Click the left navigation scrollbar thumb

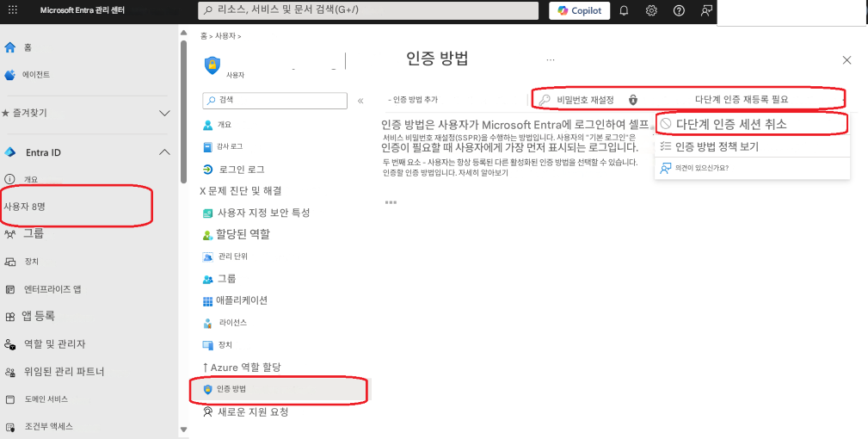click(184, 111)
